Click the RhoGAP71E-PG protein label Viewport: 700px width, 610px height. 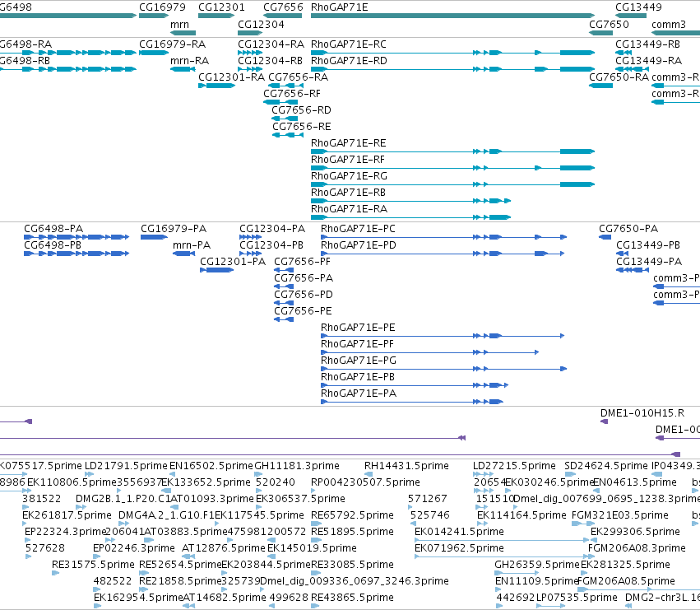pyautogui.click(x=359, y=361)
